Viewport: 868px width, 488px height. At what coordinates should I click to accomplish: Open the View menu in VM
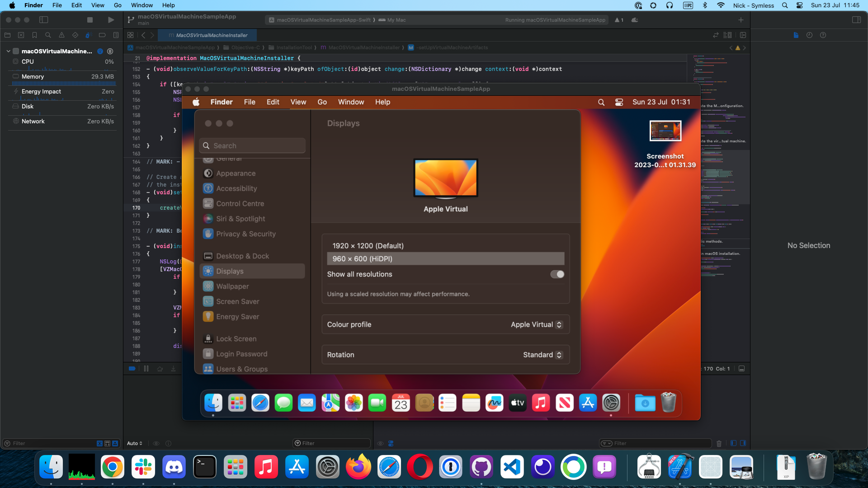pos(298,102)
